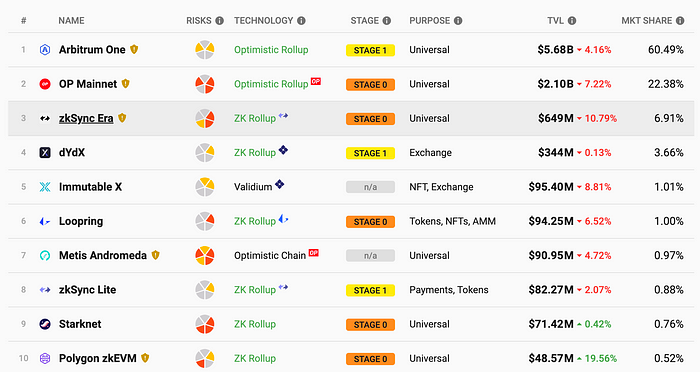The height and width of the screenshot is (372, 700).
Task: Click the NAME column header
Action: tap(71, 21)
